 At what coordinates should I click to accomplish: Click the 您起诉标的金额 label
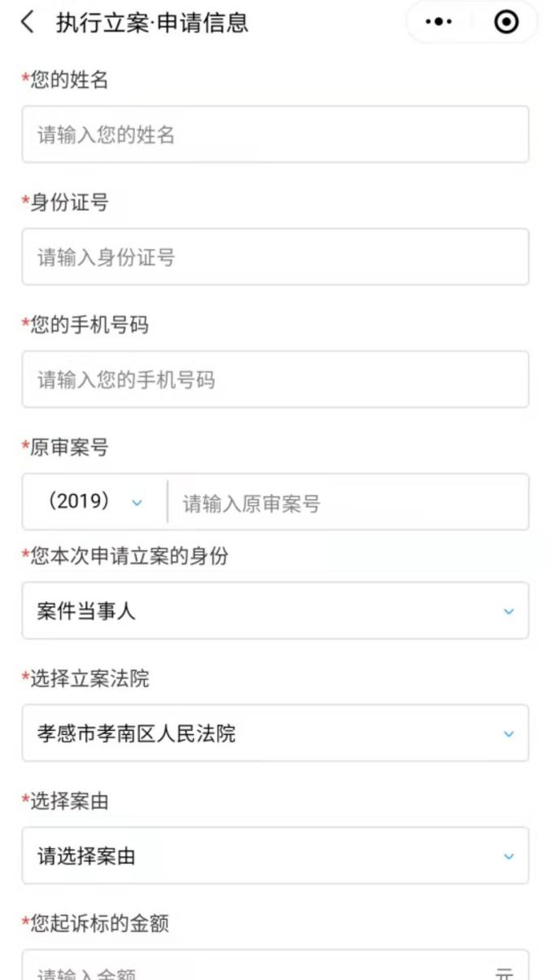pyautogui.click(x=98, y=924)
